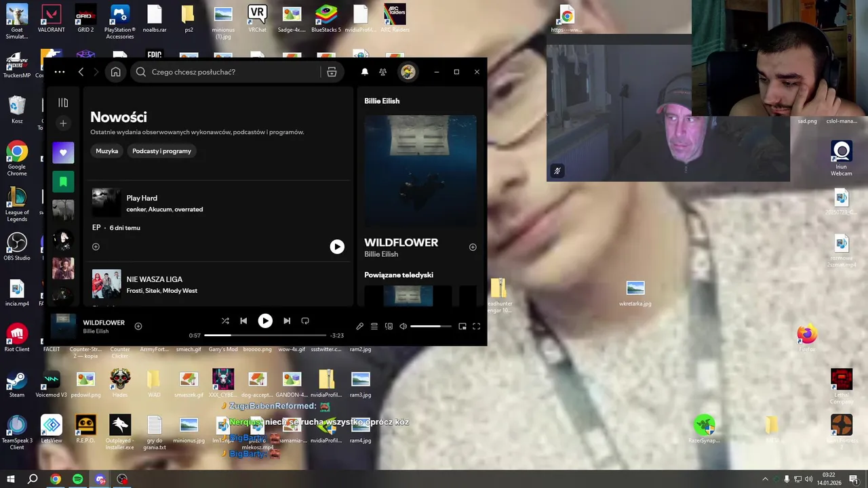
Task: Open Your Episodes green bookmark
Action: coord(63,182)
